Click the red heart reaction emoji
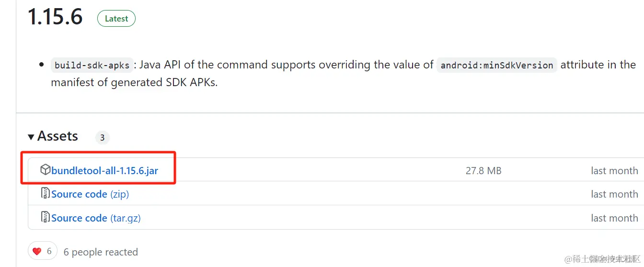Screen dimensions: 644x267 [x=37, y=251]
